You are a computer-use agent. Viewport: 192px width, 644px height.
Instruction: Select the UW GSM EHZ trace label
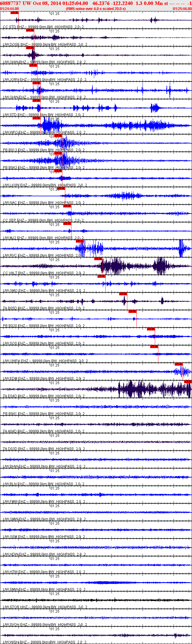[x=44, y=537]
